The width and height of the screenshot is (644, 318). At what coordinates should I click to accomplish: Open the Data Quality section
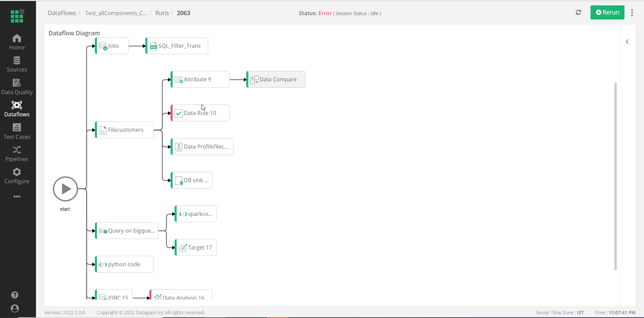pyautogui.click(x=17, y=87)
